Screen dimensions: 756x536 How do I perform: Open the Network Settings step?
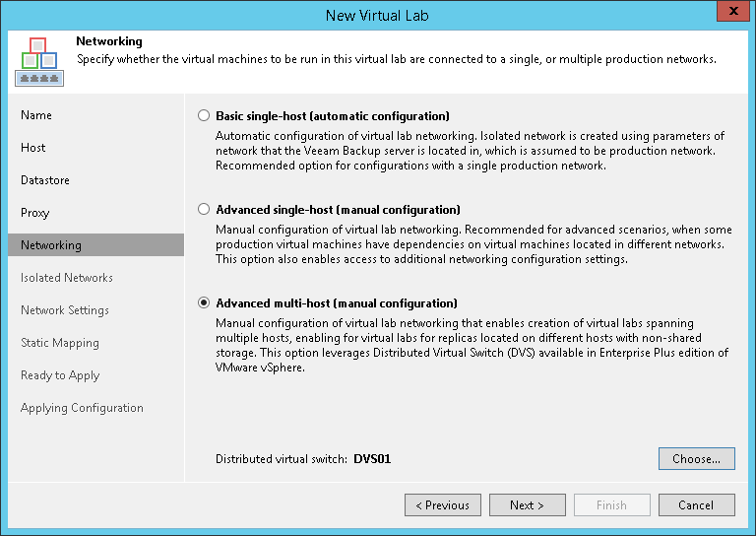(x=65, y=310)
